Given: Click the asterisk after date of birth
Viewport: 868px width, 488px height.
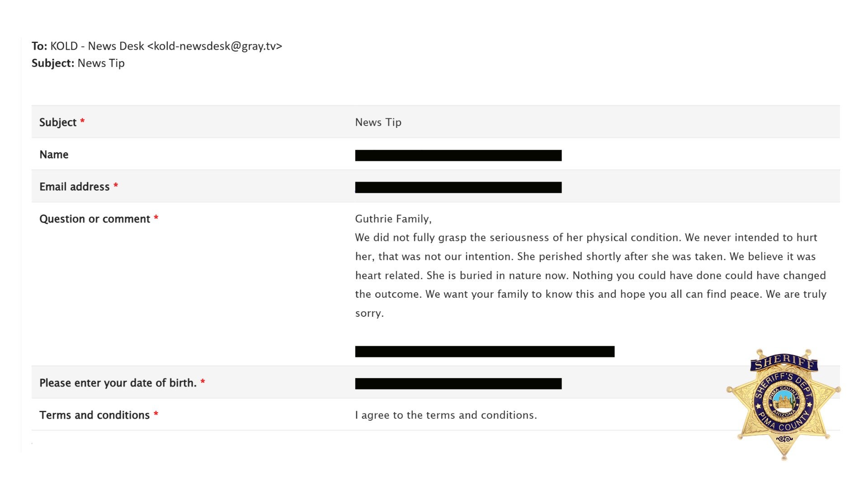Looking at the screenshot, I should tap(203, 382).
